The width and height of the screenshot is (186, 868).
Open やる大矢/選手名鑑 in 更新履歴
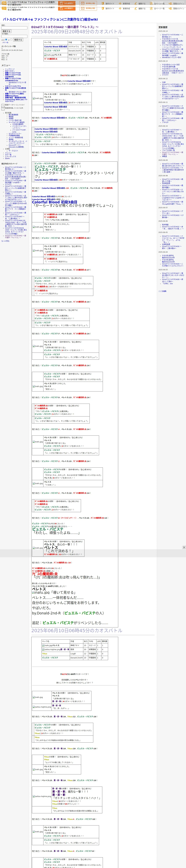click(x=169, y=67)
